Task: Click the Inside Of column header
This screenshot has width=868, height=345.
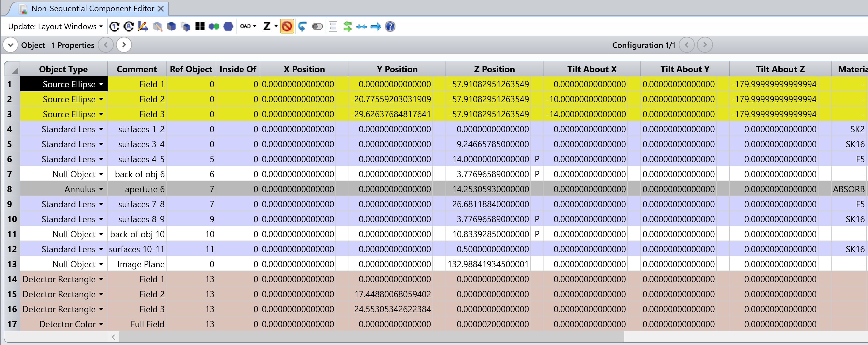Action: (238, 69)
